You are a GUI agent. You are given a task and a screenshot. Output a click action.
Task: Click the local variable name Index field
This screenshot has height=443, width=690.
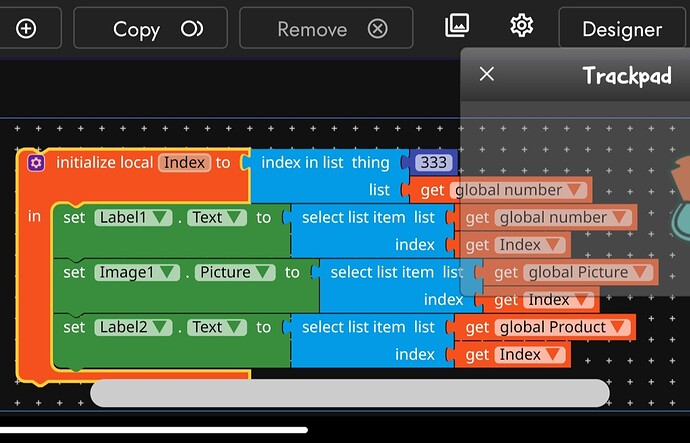click(184, 163)
